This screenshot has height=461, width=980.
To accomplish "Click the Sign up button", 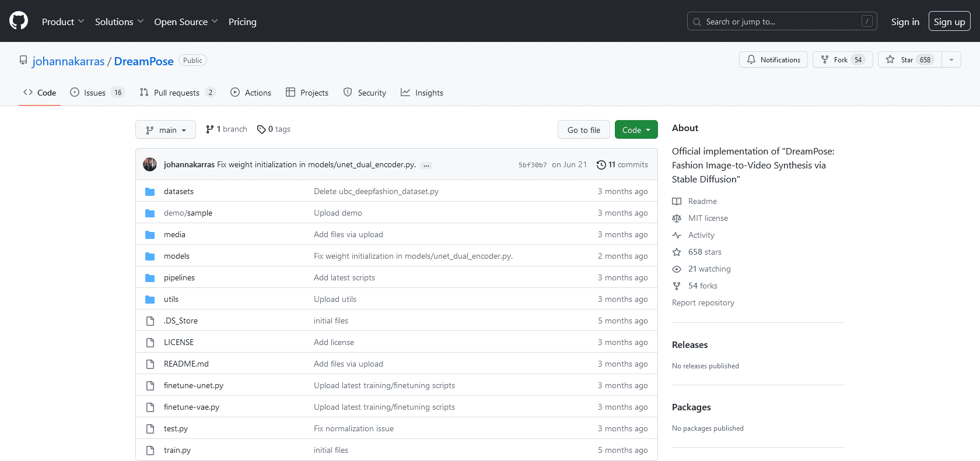I will click(x=949, y=22).
